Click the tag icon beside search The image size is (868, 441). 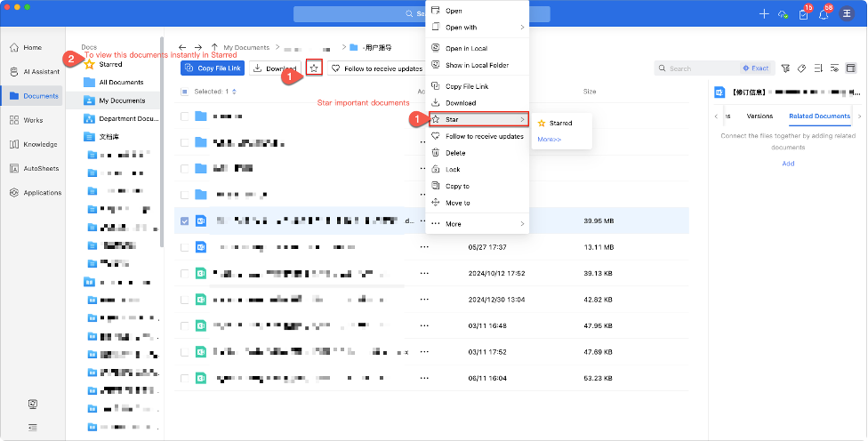pos(801,68)
